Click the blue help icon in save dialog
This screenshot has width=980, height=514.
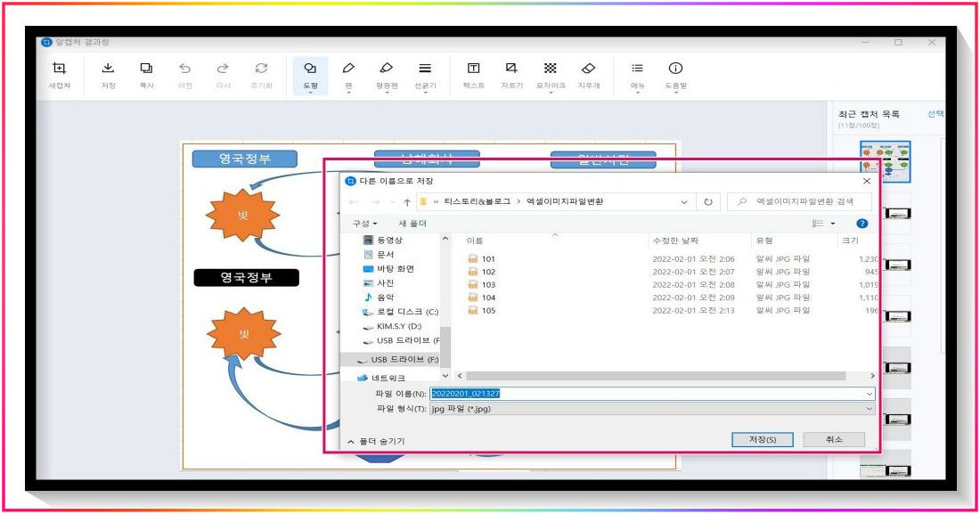coord(862,224)
